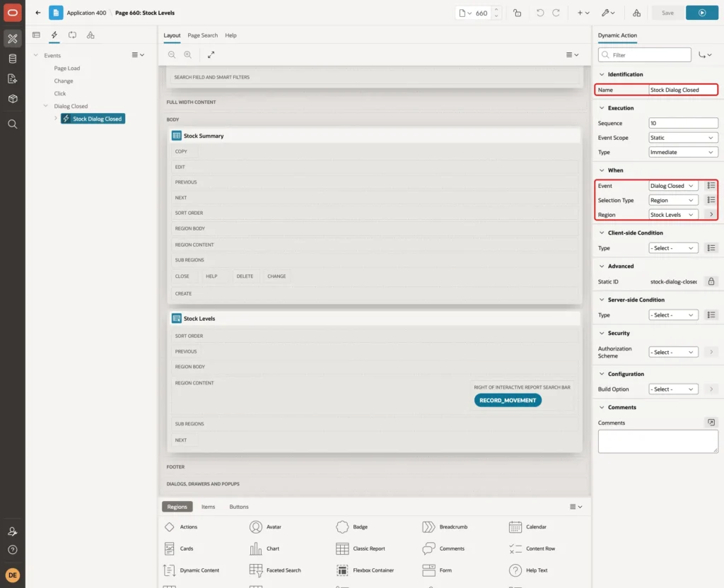Click the sidebar search magnifier icon

[x=13, y=124]
